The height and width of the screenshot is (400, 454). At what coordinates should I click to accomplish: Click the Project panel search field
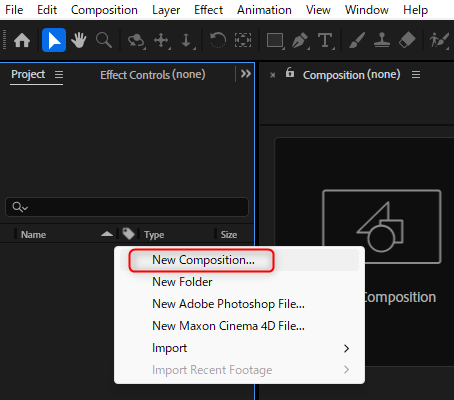pos(127,207)
